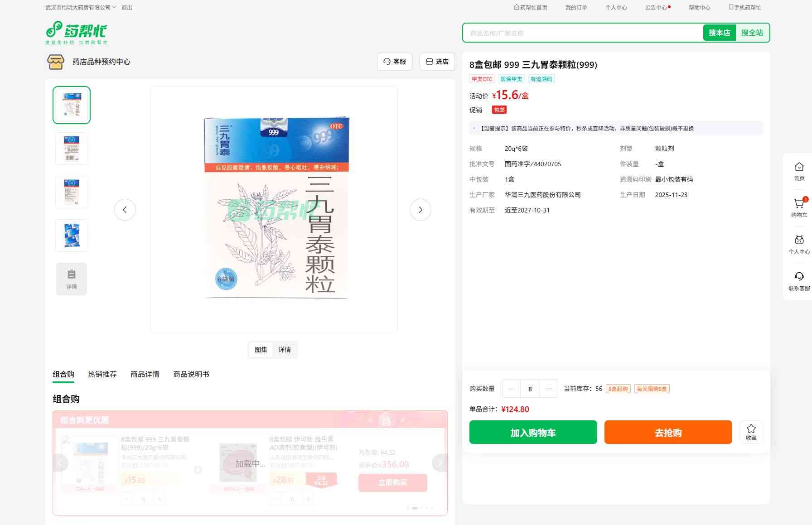
Task: Add product to favorites with 收藏 star
Action: 751,432
